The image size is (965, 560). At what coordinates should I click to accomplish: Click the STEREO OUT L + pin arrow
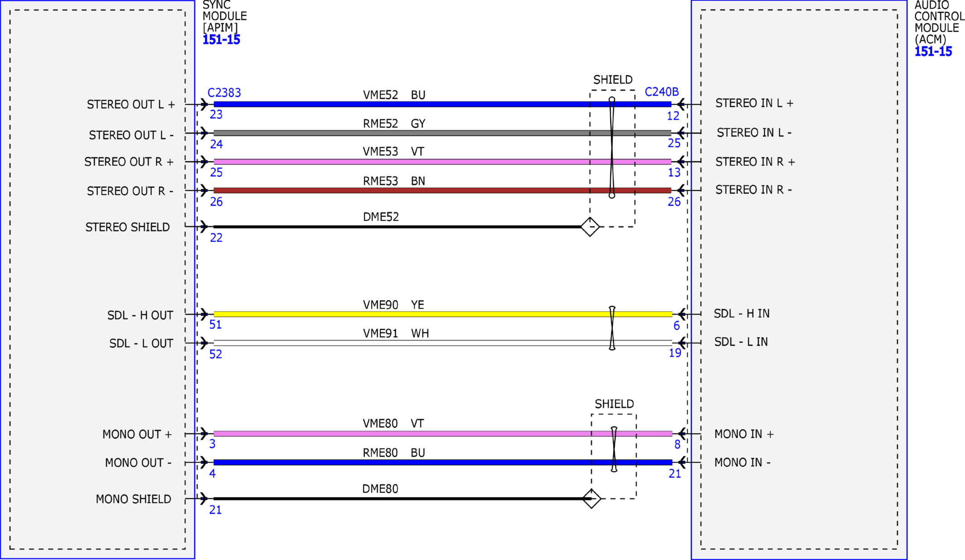coord(204,105)
